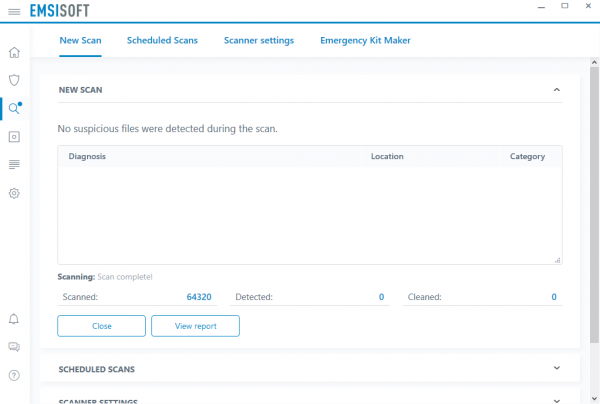Sort by Location column header
Screen dimensions: 600x404
click(387, 156)
